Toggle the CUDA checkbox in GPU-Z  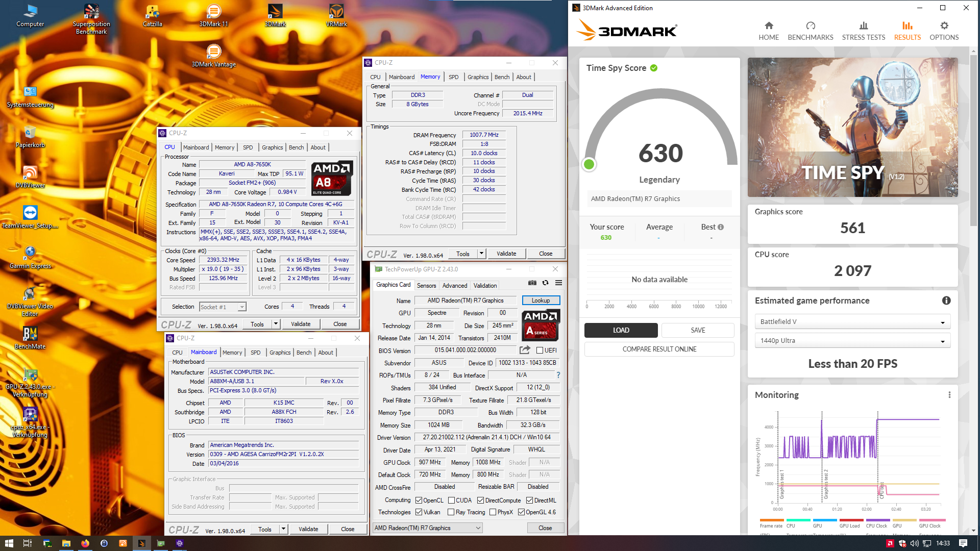click(451, 500)
